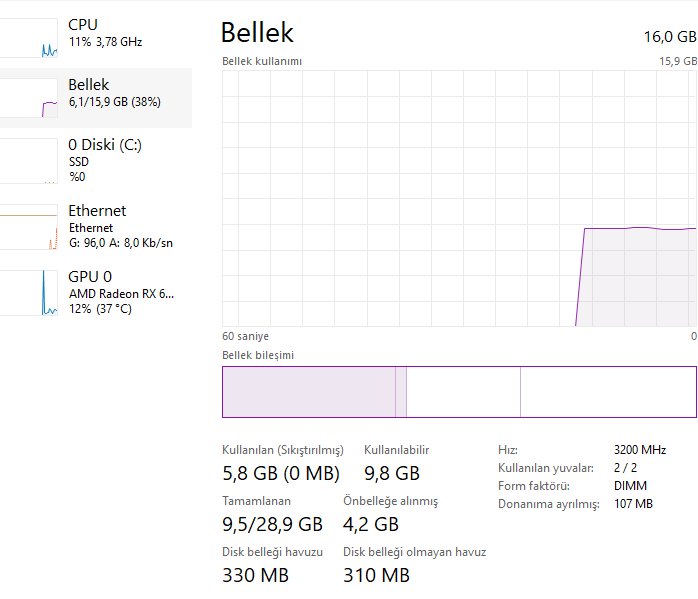This screenshot has width=698, height=599.
Task: Click the CPU mini usage graph thumbnail
Action: pos(28,36)
